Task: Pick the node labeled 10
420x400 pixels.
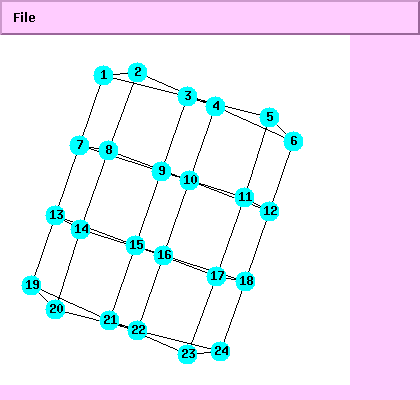Action: click(190, 180)
